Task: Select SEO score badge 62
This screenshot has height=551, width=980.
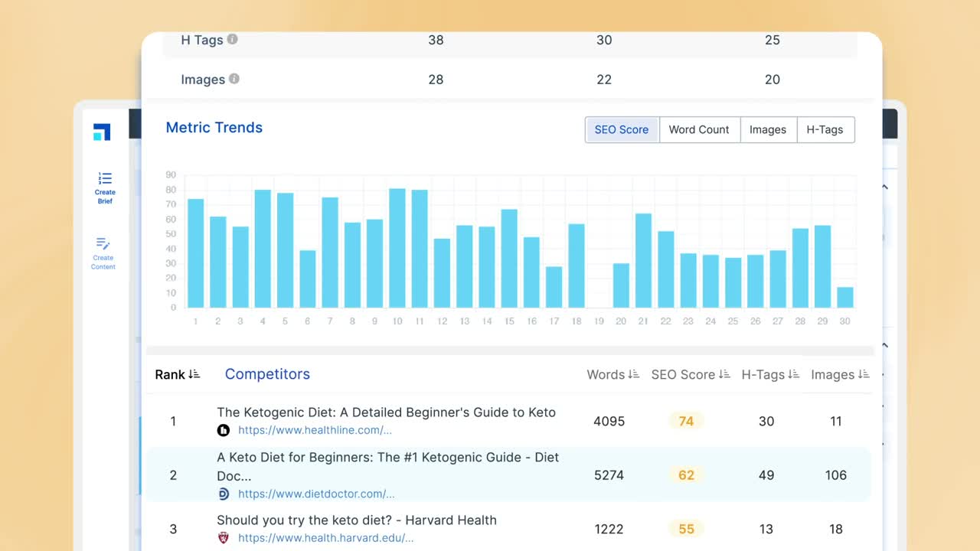Action: 686,475
